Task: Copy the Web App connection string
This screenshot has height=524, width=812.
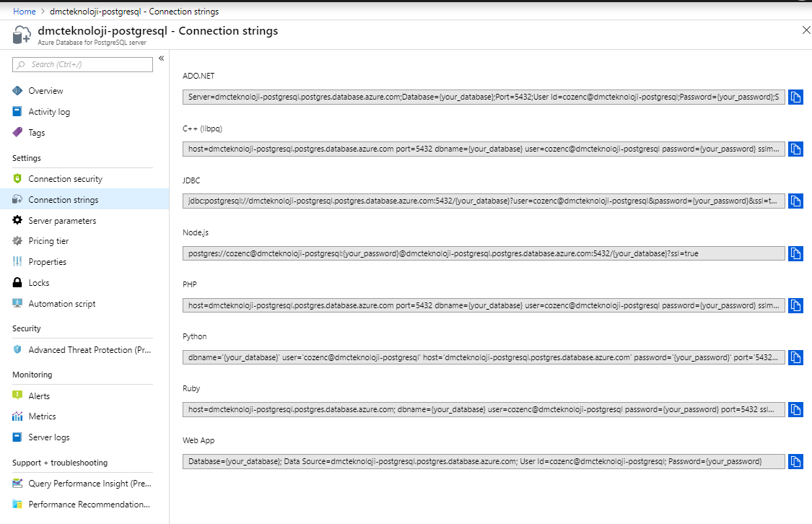Action: 795,461
